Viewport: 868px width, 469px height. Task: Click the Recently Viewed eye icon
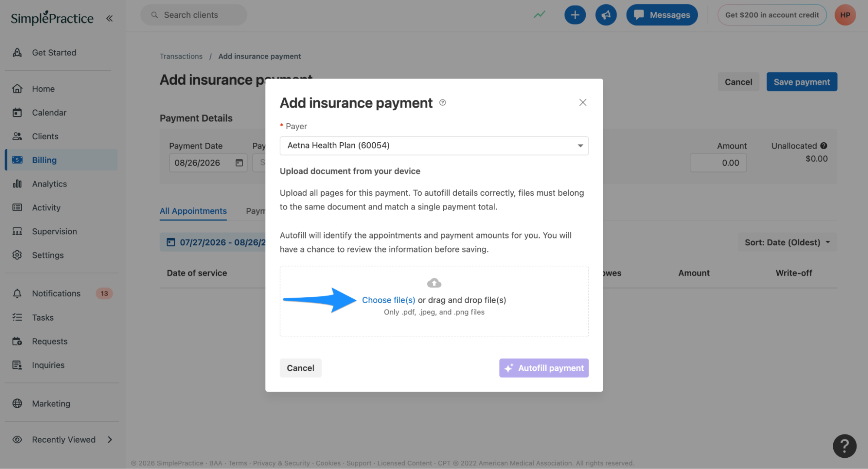pos(17,440)
